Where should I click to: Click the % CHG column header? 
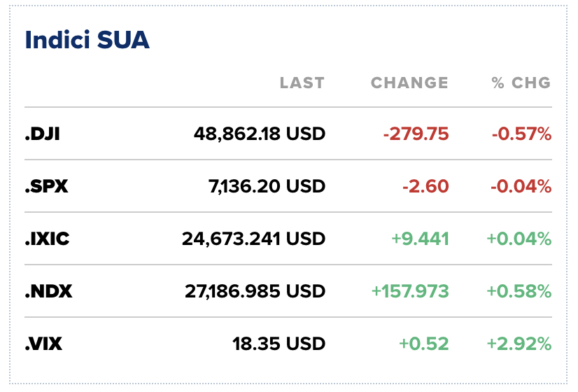click(521, 83)
